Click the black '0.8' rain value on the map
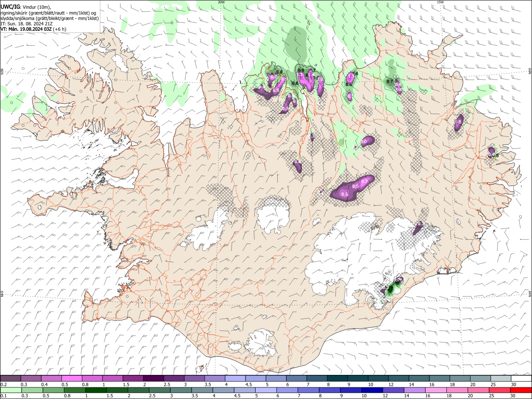 click(279, 72)
